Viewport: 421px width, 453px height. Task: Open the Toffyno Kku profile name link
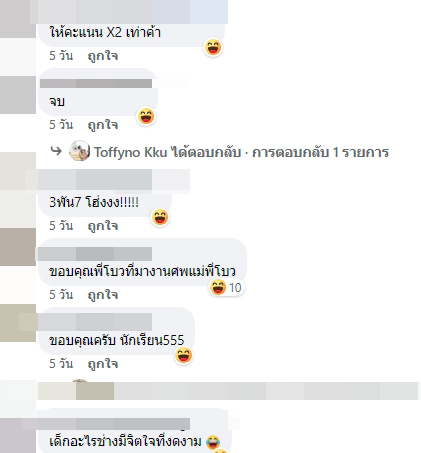click(x=130, y=152)
